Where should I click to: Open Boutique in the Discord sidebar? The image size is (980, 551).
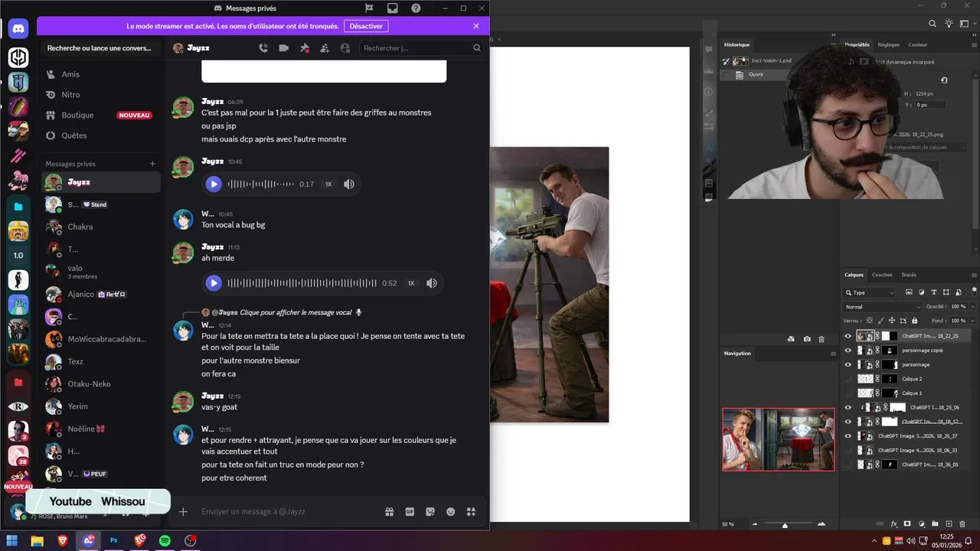point(100,115)
